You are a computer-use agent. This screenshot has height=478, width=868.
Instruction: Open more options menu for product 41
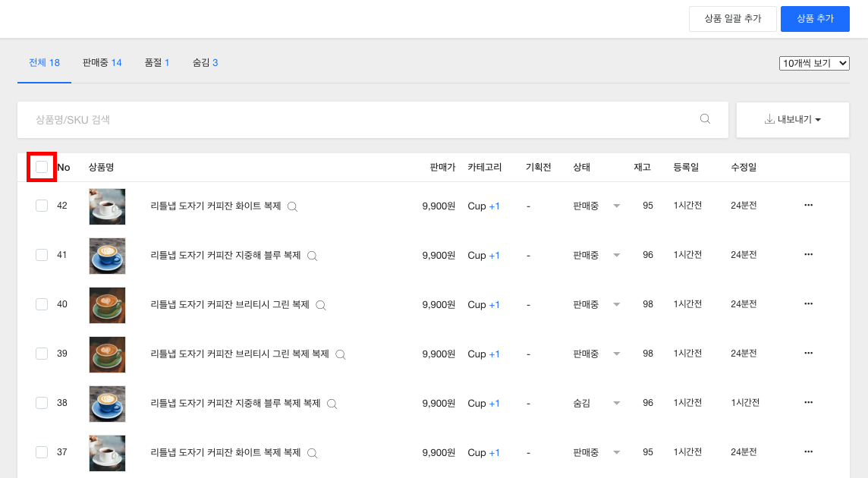point(808,254)
